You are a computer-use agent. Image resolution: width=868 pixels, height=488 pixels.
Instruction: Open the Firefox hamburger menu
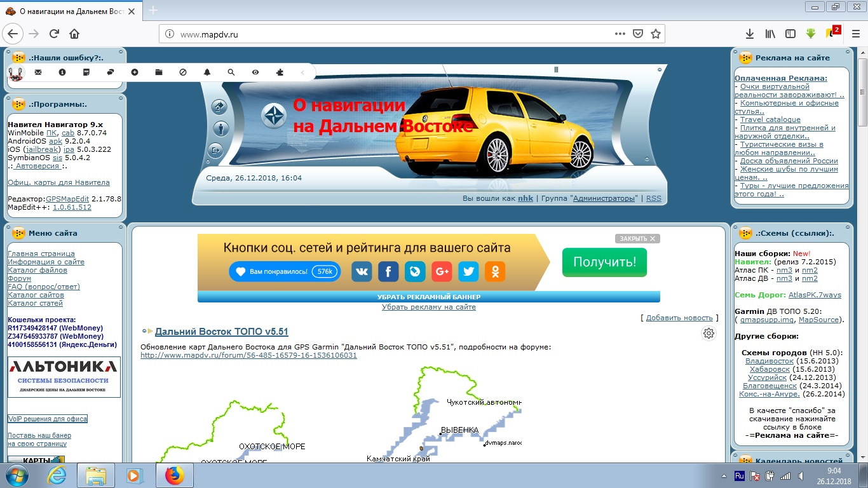(x=855, y=34)
